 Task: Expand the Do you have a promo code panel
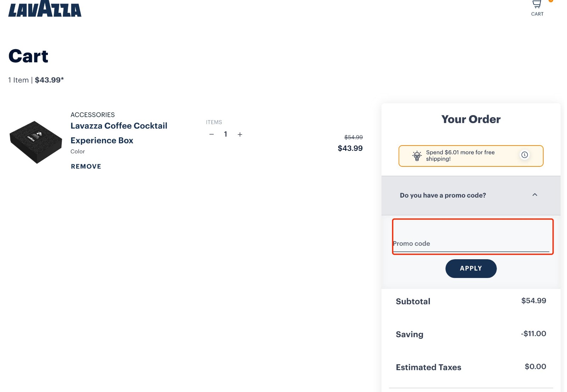(443, 195)
